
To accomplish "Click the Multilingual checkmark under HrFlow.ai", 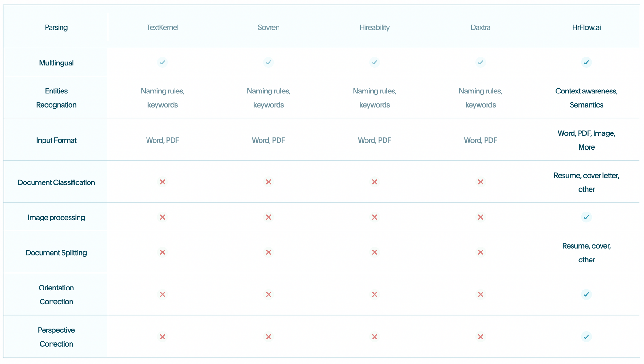I will (x=587, y=62).
